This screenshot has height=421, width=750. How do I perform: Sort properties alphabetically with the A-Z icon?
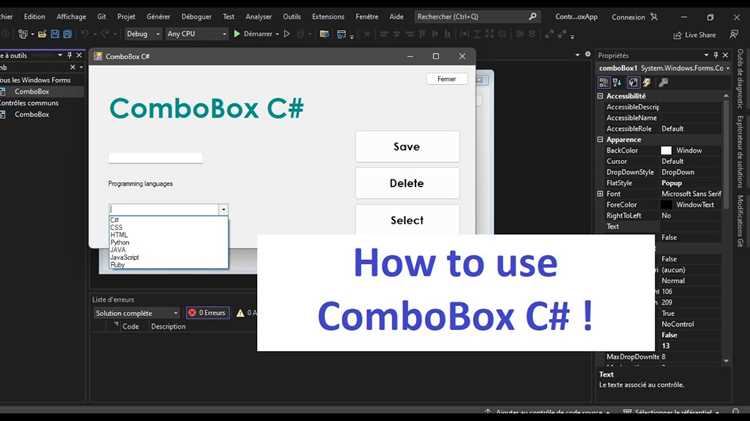coord(617,82)
